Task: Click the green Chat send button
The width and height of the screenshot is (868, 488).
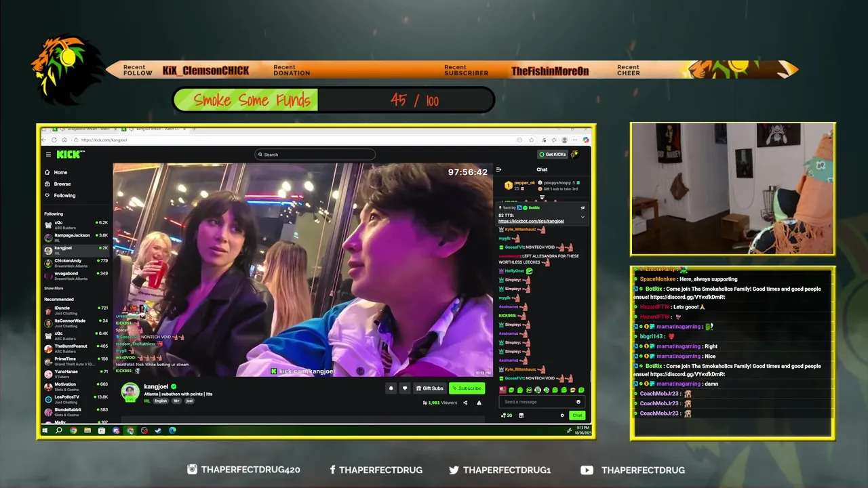Action: (577, 415)
